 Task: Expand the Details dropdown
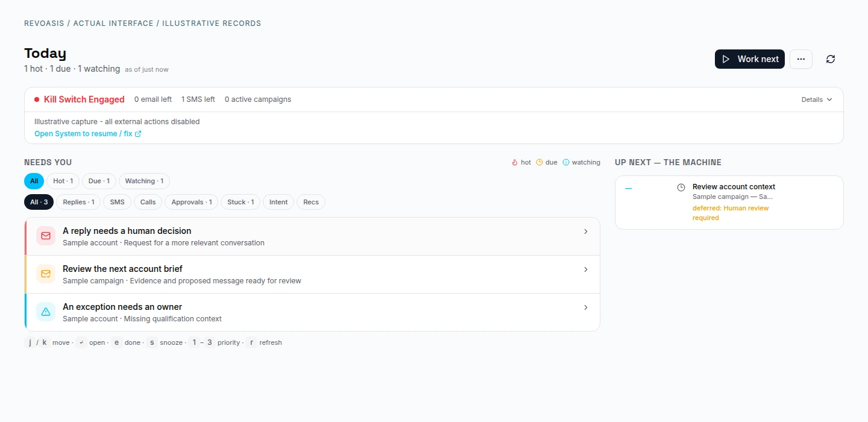coord(817,99)
